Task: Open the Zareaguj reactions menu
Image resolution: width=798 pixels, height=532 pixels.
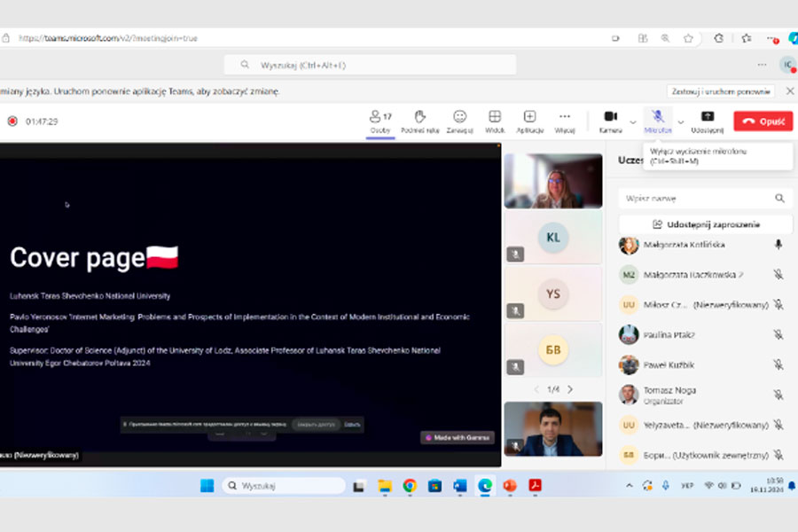Action: pyautogui.click(x=459, y=121)
